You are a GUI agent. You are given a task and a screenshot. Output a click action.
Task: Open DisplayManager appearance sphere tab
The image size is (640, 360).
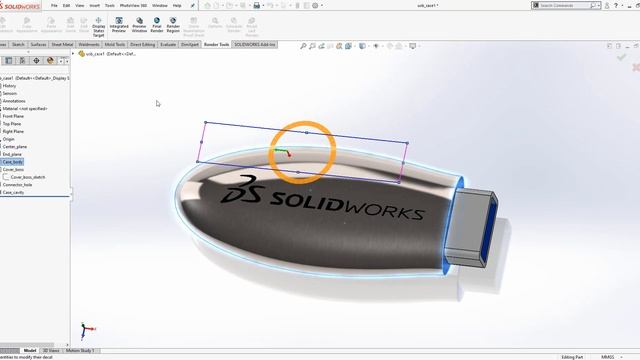pyautogui.click(x=50, y=60)
